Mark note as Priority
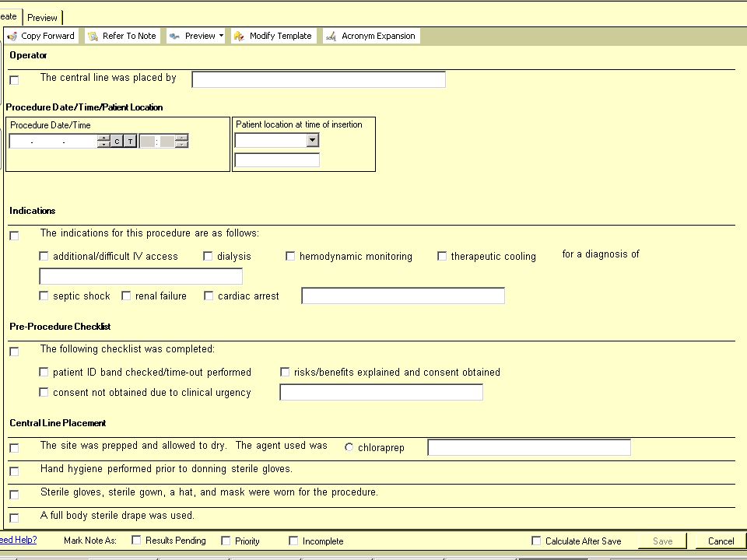 point(226,541)
